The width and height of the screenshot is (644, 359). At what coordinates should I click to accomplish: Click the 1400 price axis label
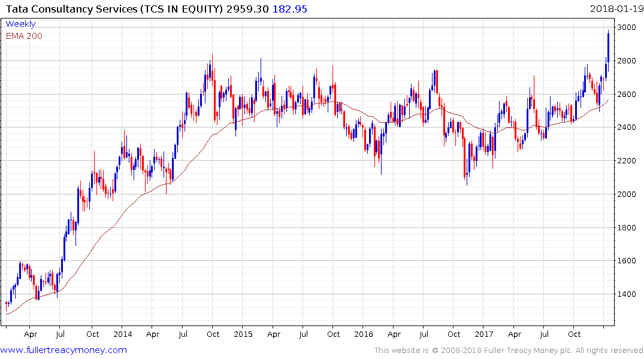tap(627, 294)
